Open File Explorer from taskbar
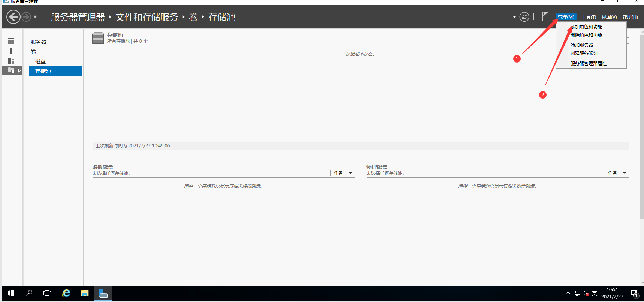The height and width of the screenshot is (302, 644). point(84,293)
